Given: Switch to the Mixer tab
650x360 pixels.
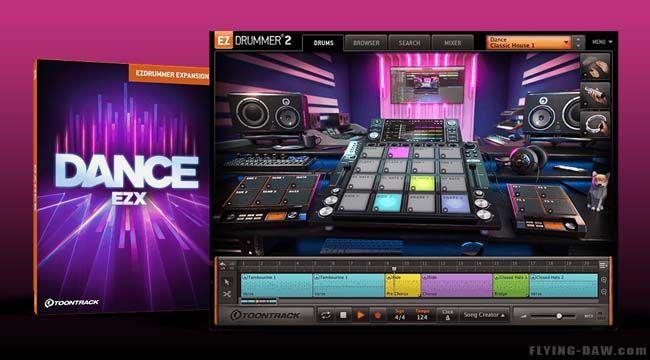Looking at the screenshot, I should [x=452, y=43].
